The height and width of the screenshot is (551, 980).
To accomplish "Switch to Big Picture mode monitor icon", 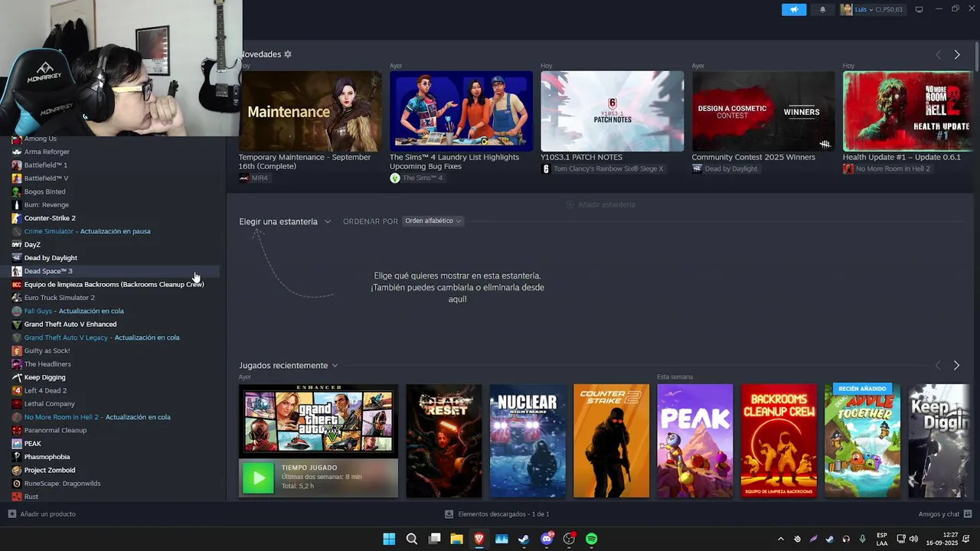I will click(920, 9).
